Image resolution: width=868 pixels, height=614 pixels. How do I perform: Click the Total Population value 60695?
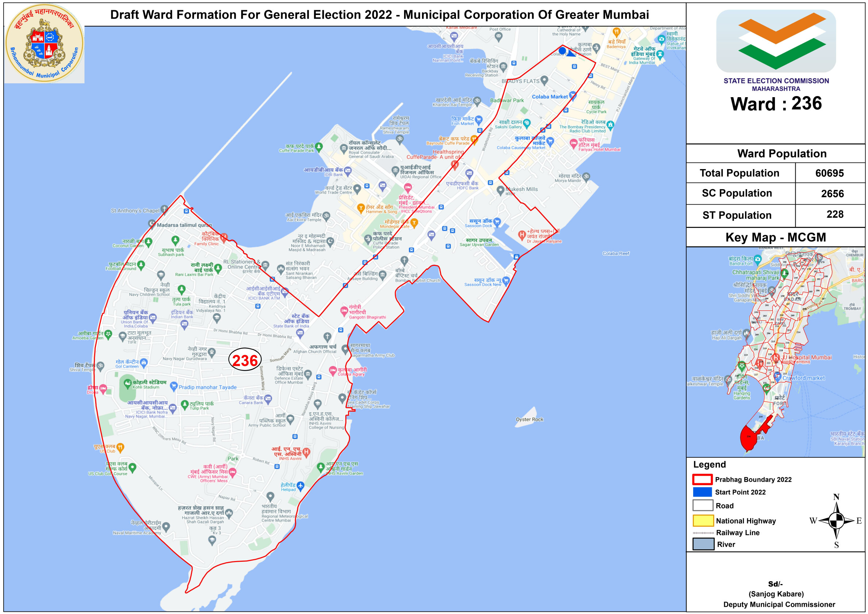click(829, 173)
